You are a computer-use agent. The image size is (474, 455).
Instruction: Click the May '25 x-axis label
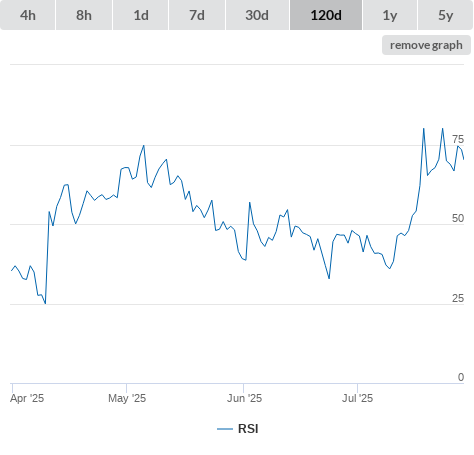[127, 398]
